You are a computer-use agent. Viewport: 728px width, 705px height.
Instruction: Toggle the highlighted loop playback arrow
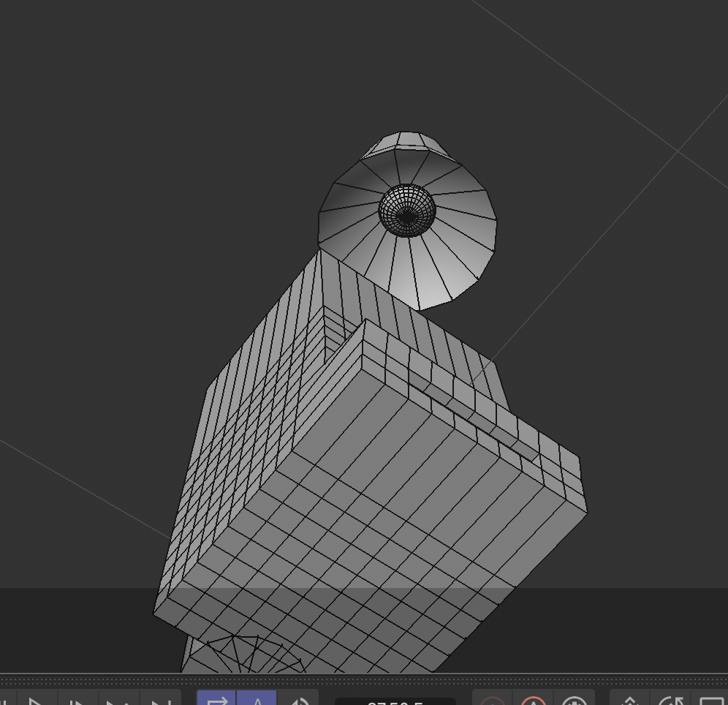(218, 701)
